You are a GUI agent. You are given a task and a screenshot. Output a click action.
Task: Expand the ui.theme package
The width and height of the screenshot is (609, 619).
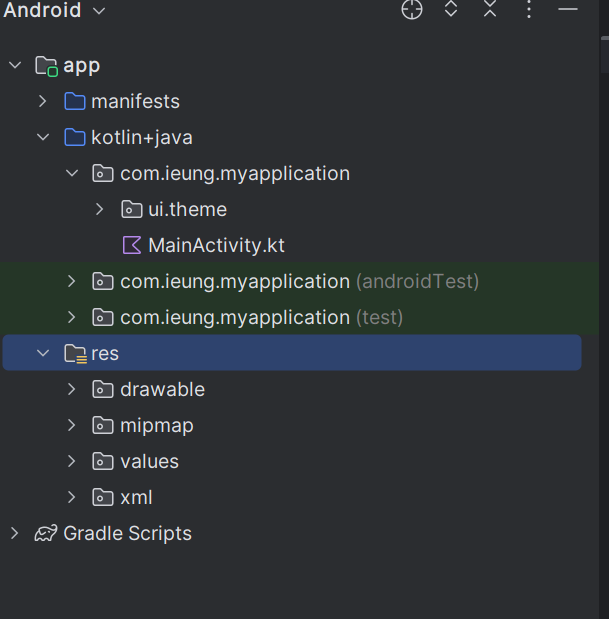(x=99, y=209)
